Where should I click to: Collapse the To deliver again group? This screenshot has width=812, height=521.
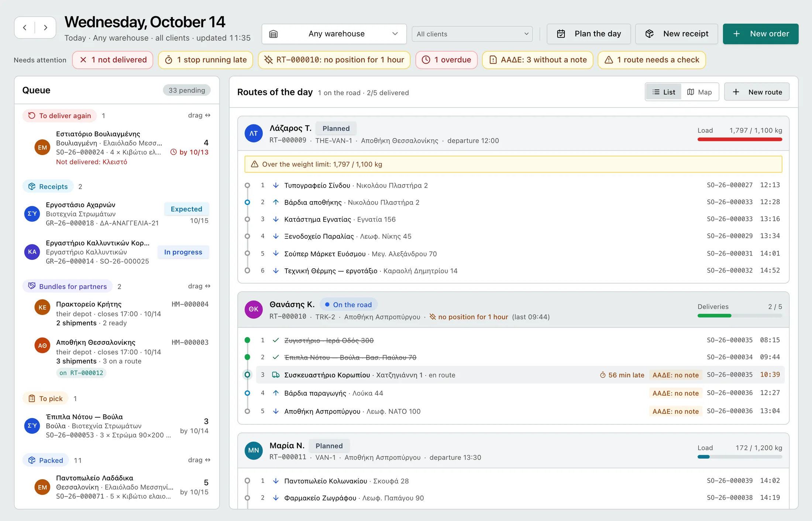pos(60,116)
